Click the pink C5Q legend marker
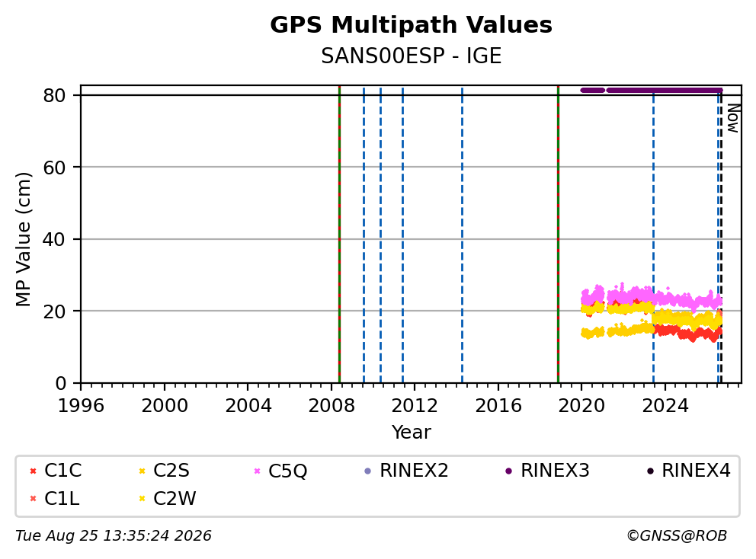 click(257, 471)
